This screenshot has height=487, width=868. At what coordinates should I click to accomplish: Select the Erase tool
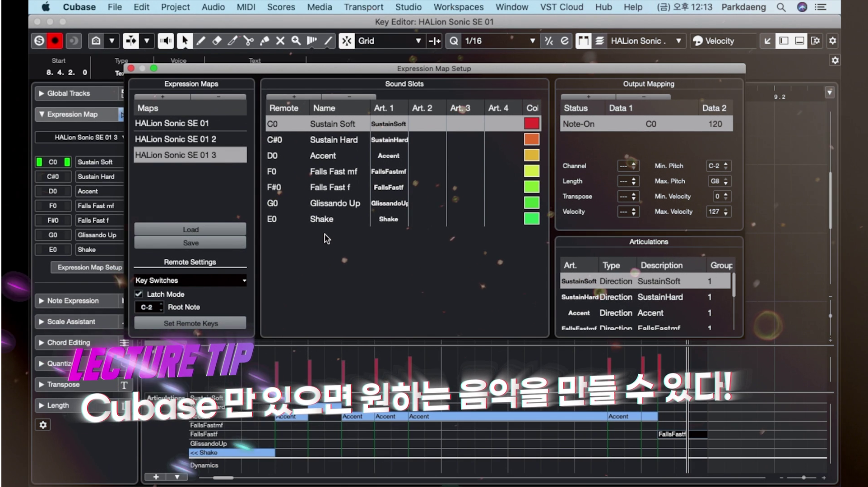click(217, 41)
